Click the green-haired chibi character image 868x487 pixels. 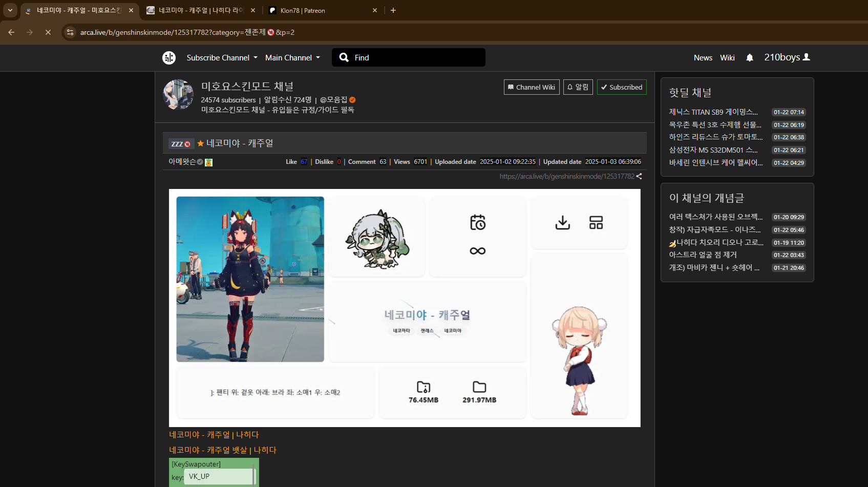377,239
